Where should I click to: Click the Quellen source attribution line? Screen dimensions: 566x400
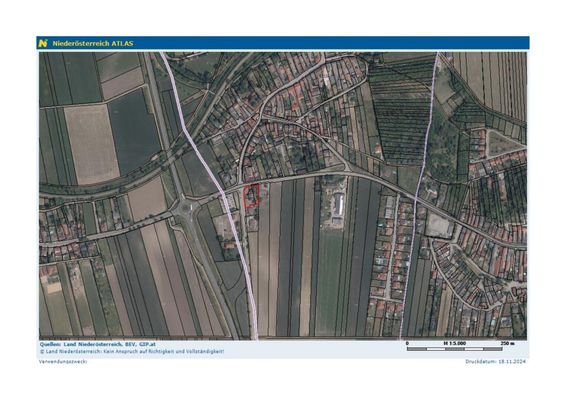(x=97, y=344)
